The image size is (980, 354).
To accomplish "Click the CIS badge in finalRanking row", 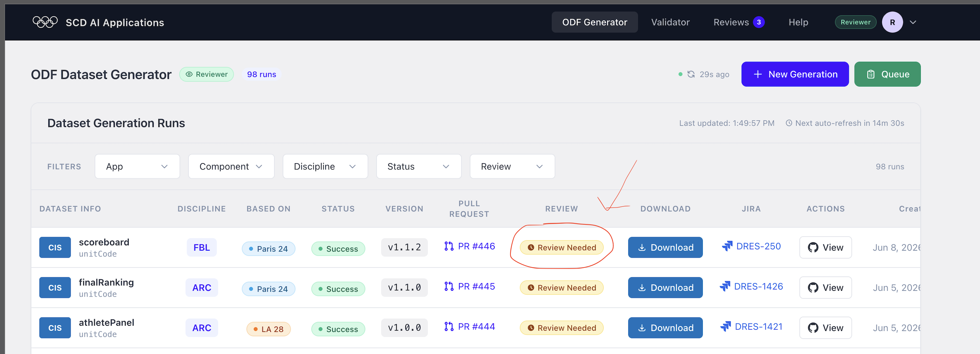I will (x=55, y=288).
